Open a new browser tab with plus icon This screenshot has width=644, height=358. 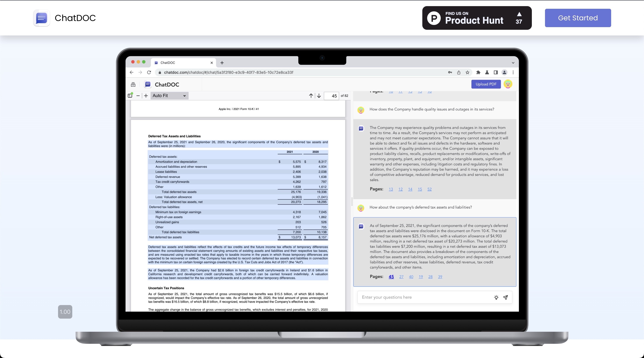tap(222, 63)
